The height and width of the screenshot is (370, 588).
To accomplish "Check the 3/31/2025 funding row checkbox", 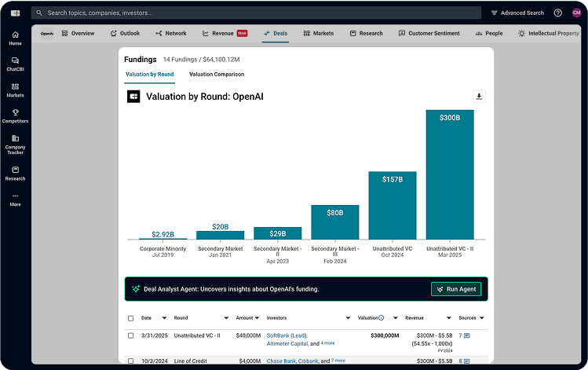I will 130,335.
